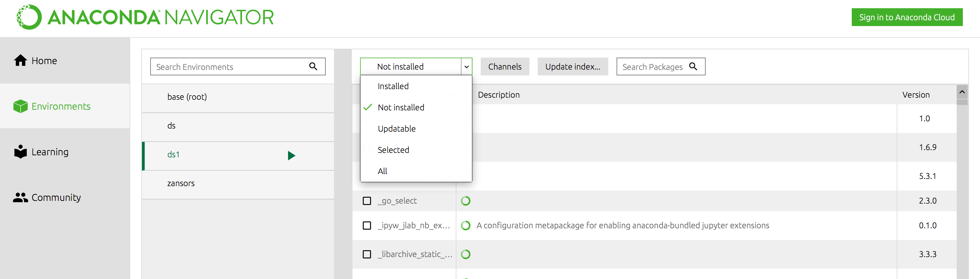This screenshot has width=980, height=279.
Task: Tick the _ipyw_jlab_nb_ex package checkbox
Action: click(x=367, y=226)
